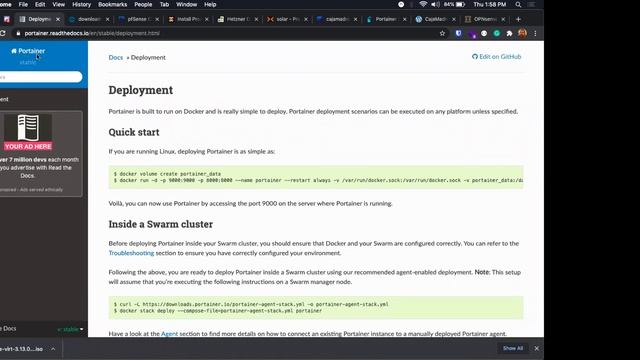Close the Deployment tab
This screenshot has width=640, height=360.
coord(58,19)
